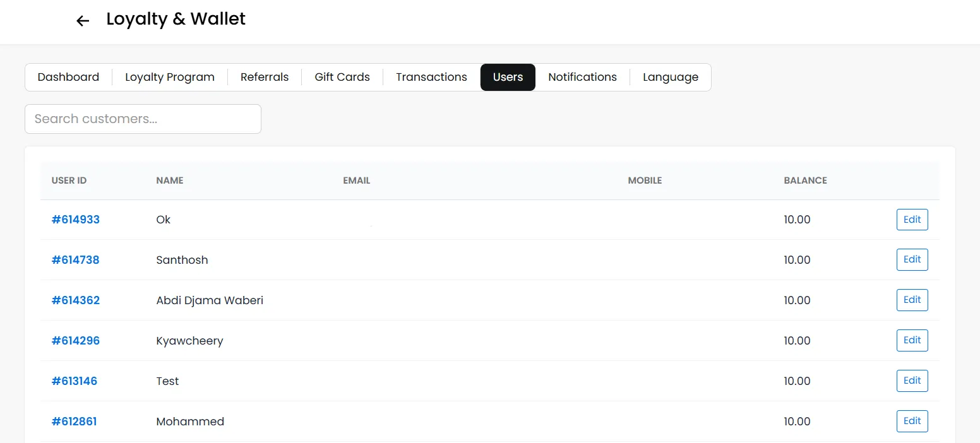Viewport: 980px width, 443px height.
Task: Click the name Test
Action: pos(167,381)
